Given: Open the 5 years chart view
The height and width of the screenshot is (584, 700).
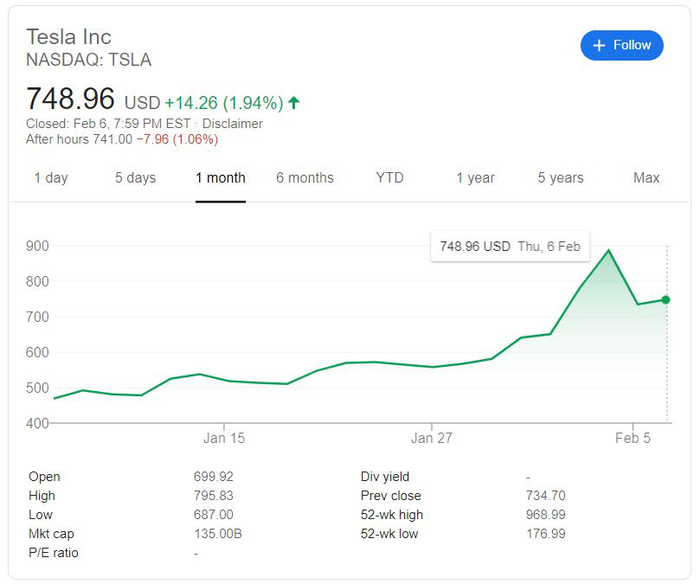Looking at the screenshot, I should tap(560, 178).
